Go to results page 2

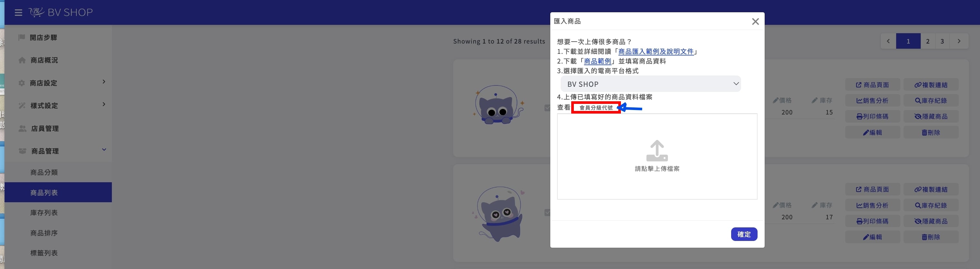(x=928, y=41)
